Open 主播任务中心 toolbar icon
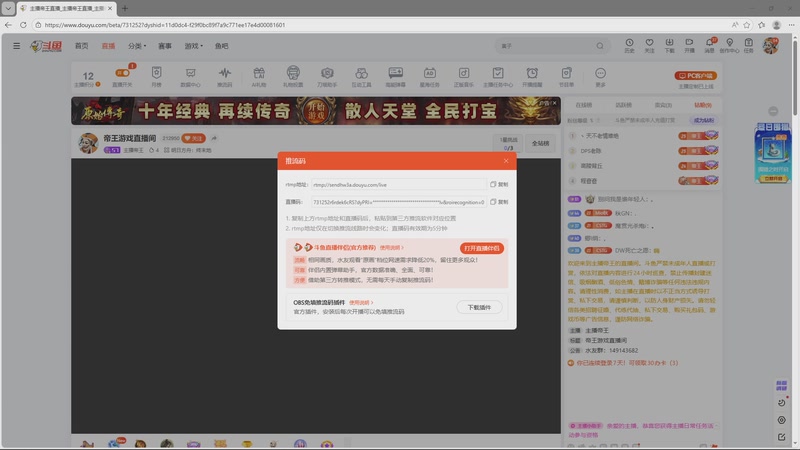Screen dimensions: 800x450 [498, 77]
